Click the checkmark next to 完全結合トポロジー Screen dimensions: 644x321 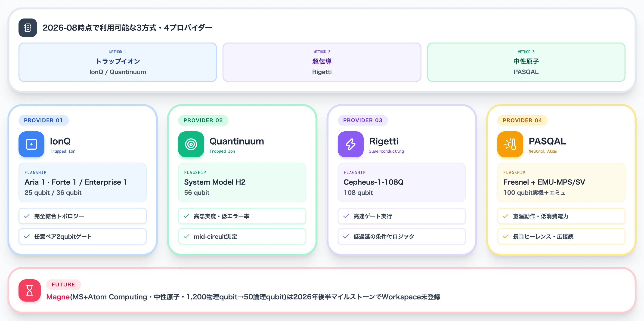tap(27, 216)
